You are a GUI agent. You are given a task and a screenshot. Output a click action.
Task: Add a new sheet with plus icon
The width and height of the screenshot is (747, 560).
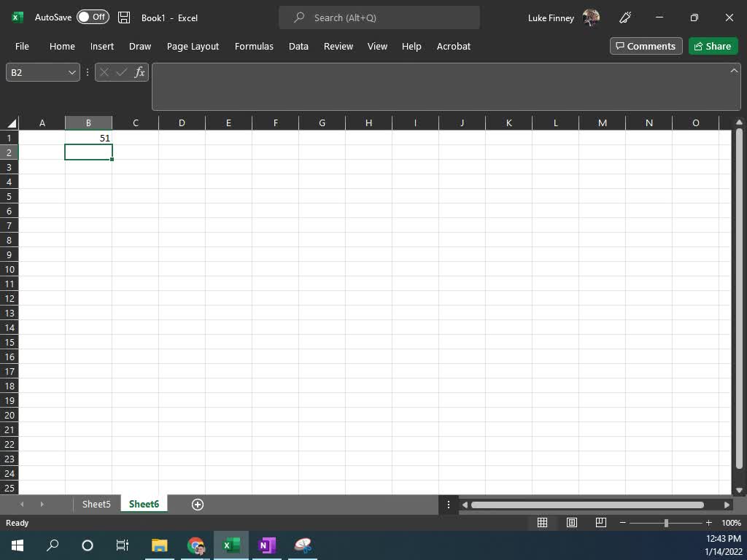click(197, 504)
